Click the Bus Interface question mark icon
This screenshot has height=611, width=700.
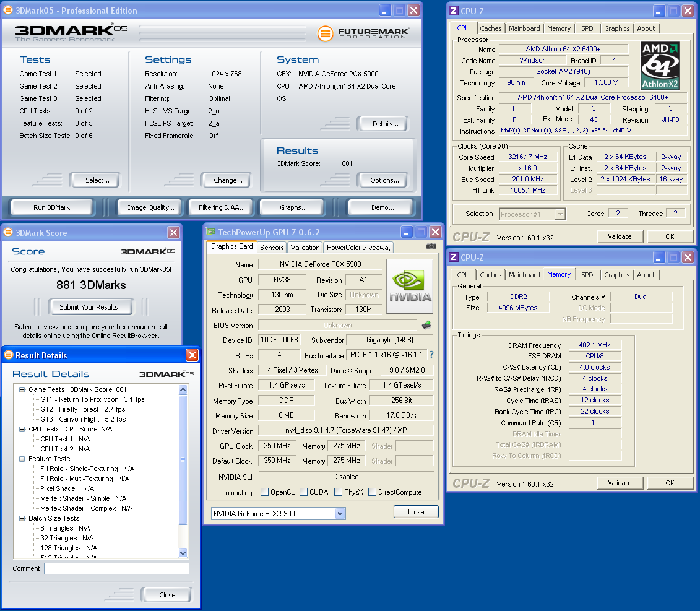[431, 355]
